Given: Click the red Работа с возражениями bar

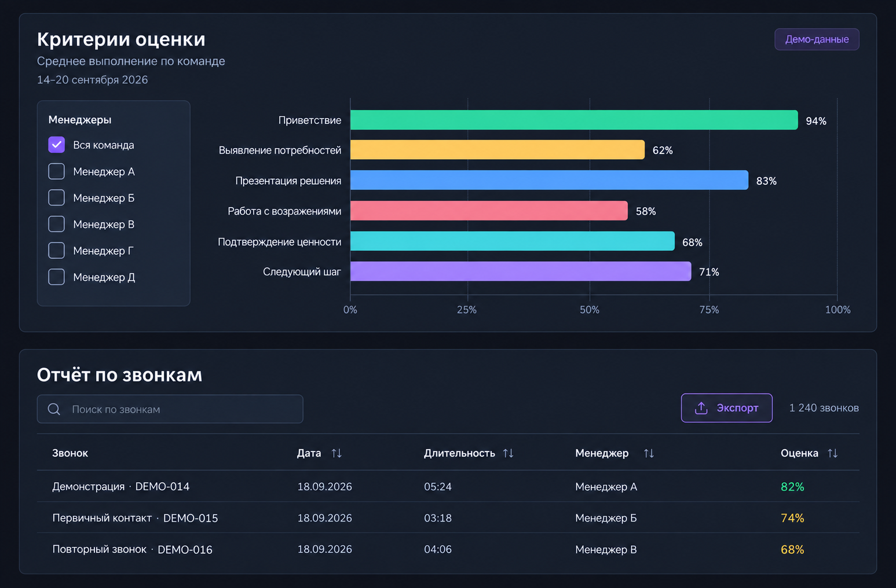Looking at the screenshot, I should [x=489, y=211].
